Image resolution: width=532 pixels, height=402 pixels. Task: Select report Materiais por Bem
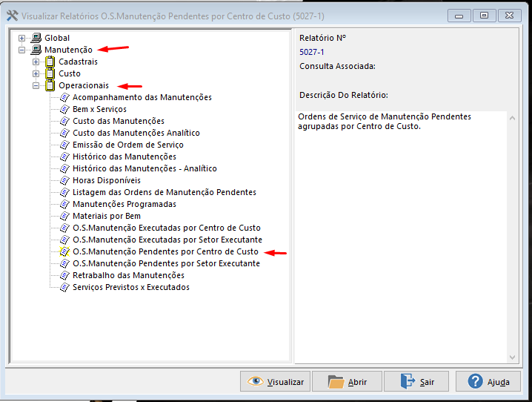(107, 217)
